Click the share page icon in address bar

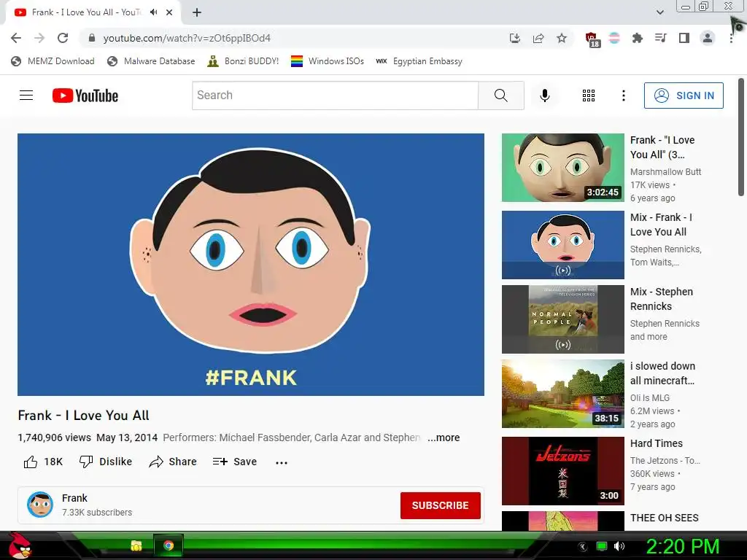pos(538,38)
